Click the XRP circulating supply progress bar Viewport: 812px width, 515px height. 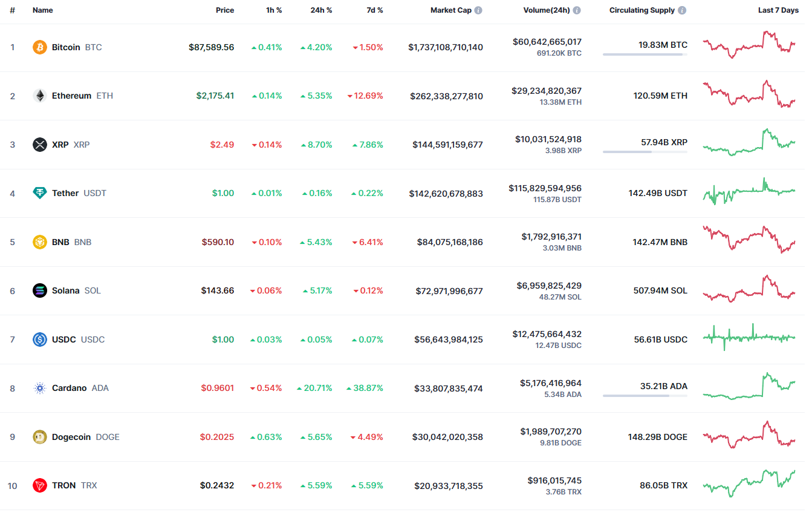point(645,152)
